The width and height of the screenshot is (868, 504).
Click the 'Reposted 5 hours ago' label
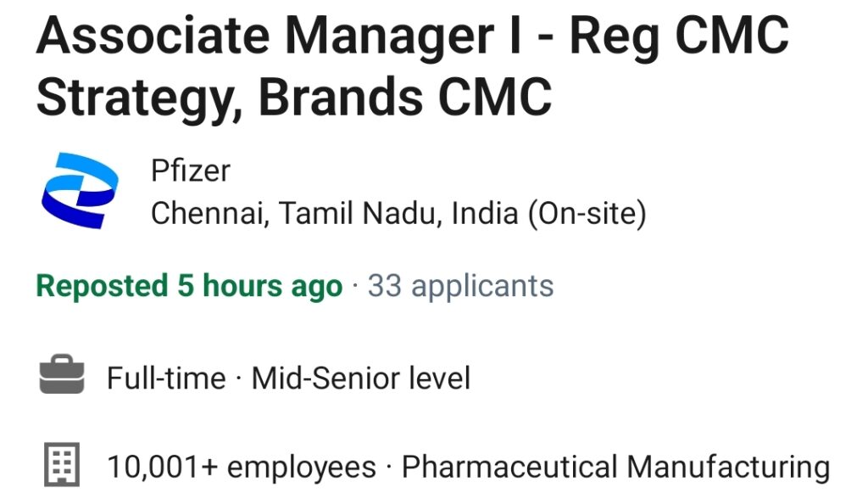click(x=189, y=286)
